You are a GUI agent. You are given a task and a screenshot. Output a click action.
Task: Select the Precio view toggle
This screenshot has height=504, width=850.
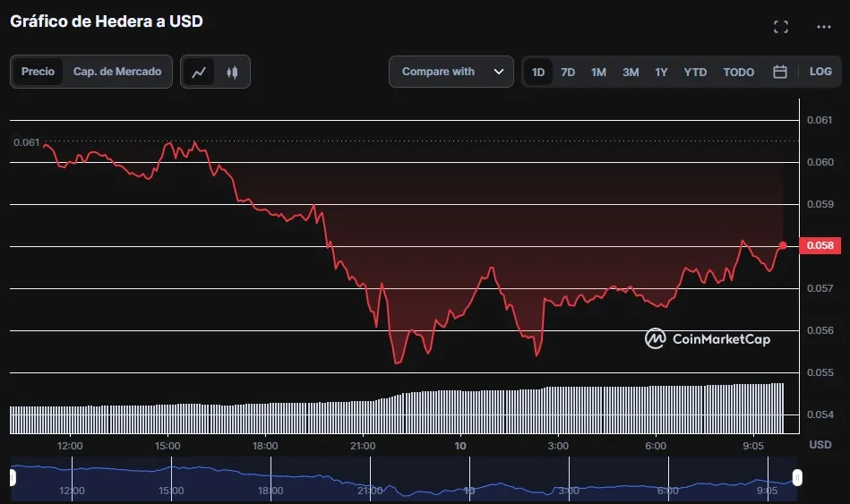coord(38,72)
